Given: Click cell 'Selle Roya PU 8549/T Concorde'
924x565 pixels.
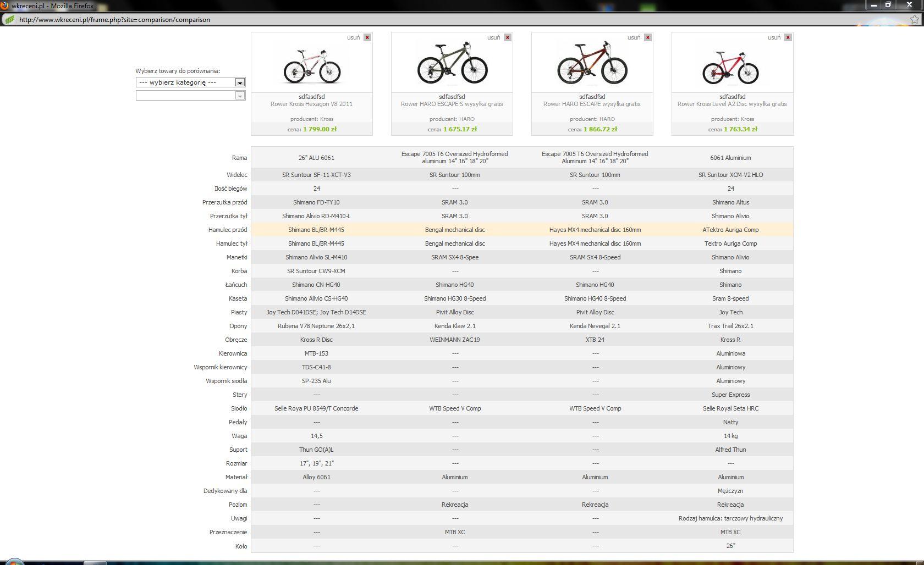Looking at the screenshot, I should coord(316,408).
